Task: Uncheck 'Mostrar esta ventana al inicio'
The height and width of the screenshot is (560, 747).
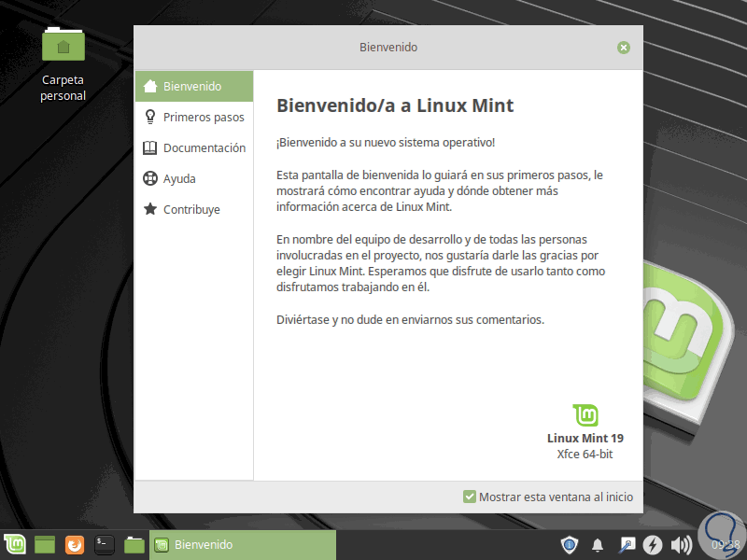Action: tap(469, 497)
